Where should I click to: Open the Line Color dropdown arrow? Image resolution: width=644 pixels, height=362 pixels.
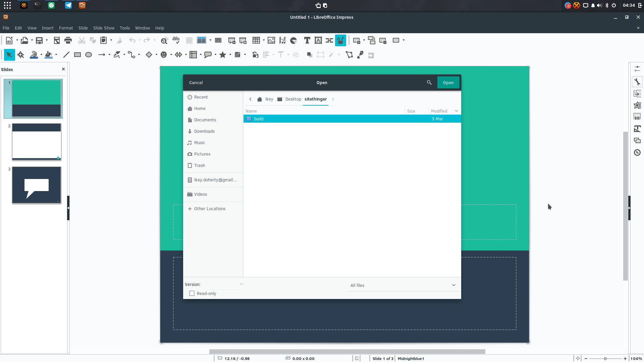[x=41, y=55]
